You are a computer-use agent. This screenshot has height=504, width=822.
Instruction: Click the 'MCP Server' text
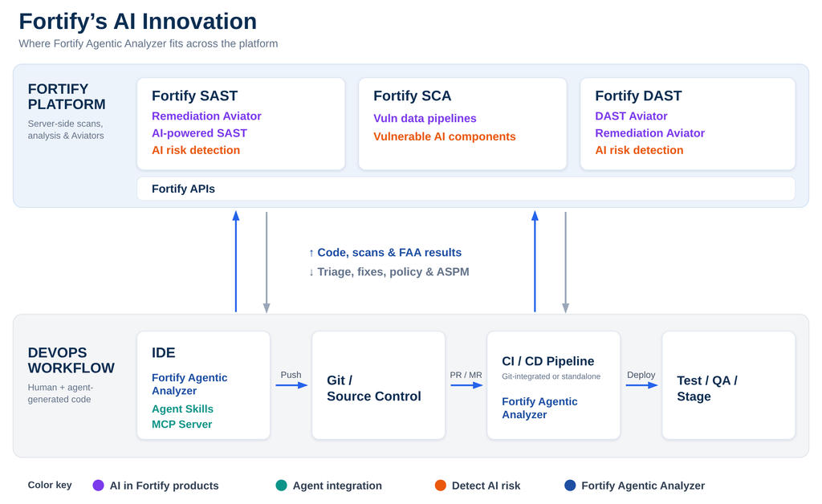(182, 425)
